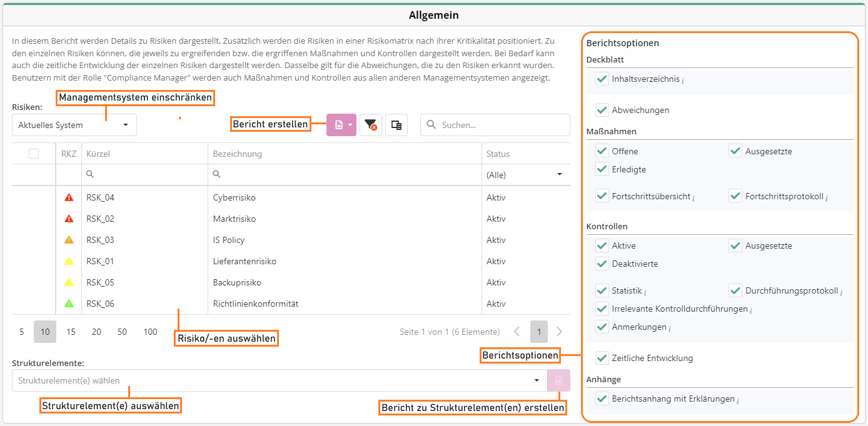868x426 pixels.
Task: Sort by the Bezeichnung column header
Action: (238, 154)
